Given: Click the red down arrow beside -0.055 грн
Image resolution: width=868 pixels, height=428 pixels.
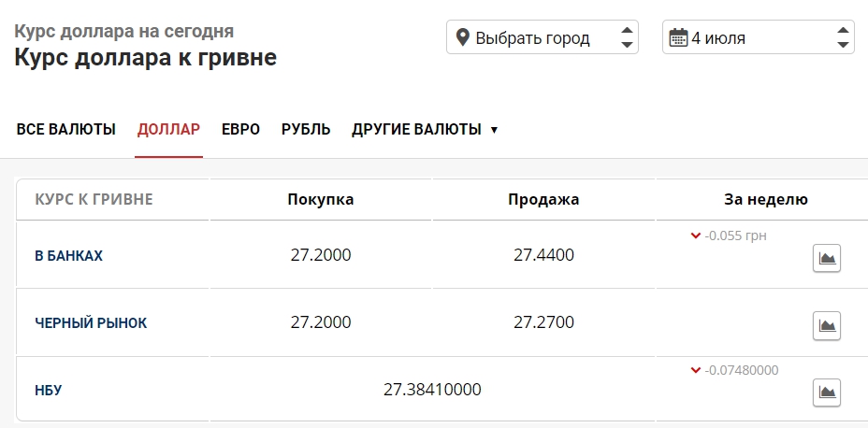Looking at the screenshot, I should click(695, 236).
